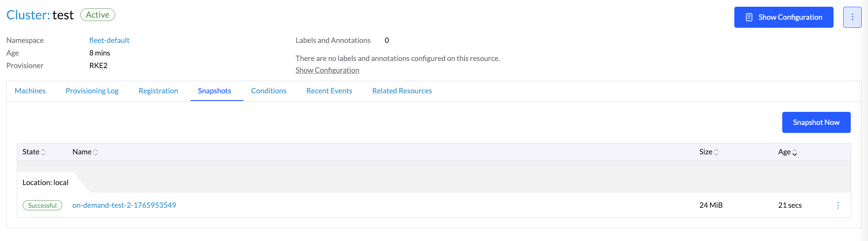The height and width of the screenshot is (241, 868).
Task: Sort snapshots by Name column arrows
Action: click(95, 152)
